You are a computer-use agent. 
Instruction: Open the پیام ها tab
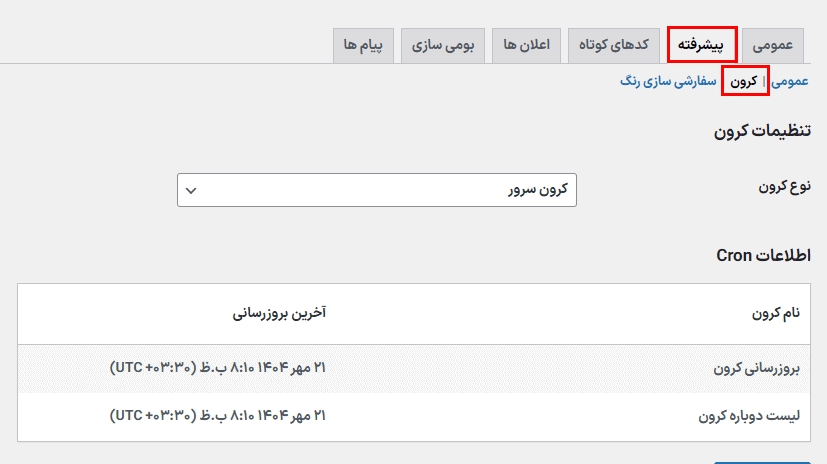(364, 45)
